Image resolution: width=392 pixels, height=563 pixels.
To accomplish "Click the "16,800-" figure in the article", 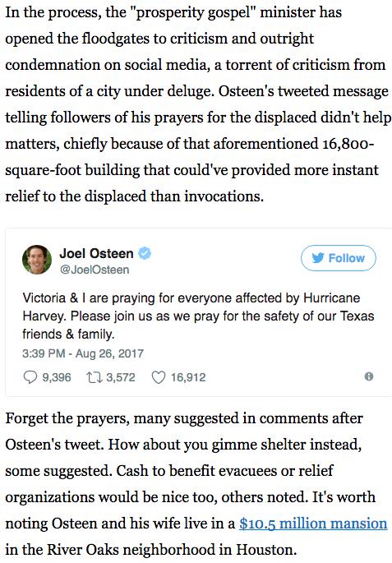I will 348,144.
